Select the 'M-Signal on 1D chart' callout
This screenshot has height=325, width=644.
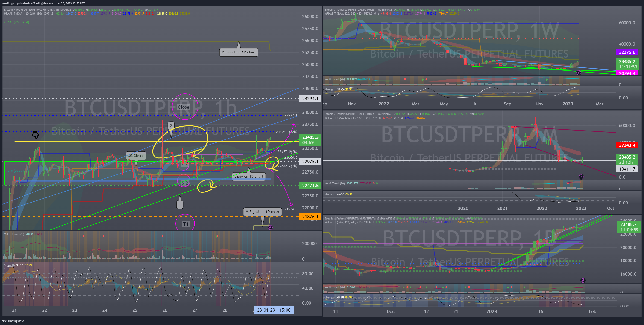[263, 212]
